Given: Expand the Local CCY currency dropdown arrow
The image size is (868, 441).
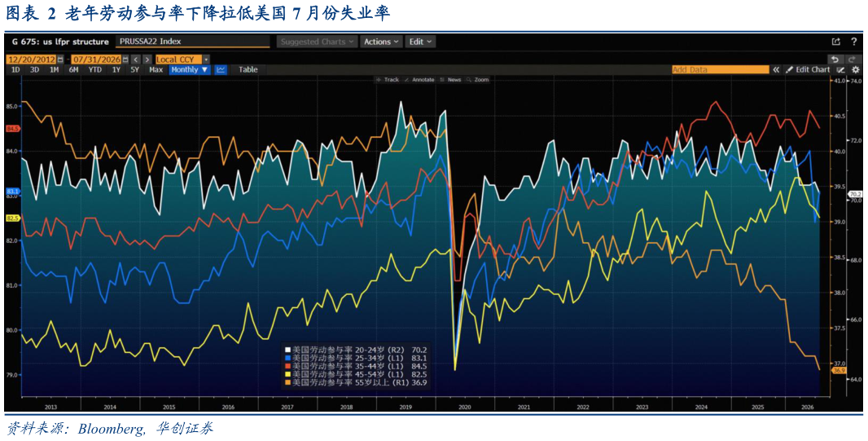Looking at the screenshot, I should tap(206, 60).
